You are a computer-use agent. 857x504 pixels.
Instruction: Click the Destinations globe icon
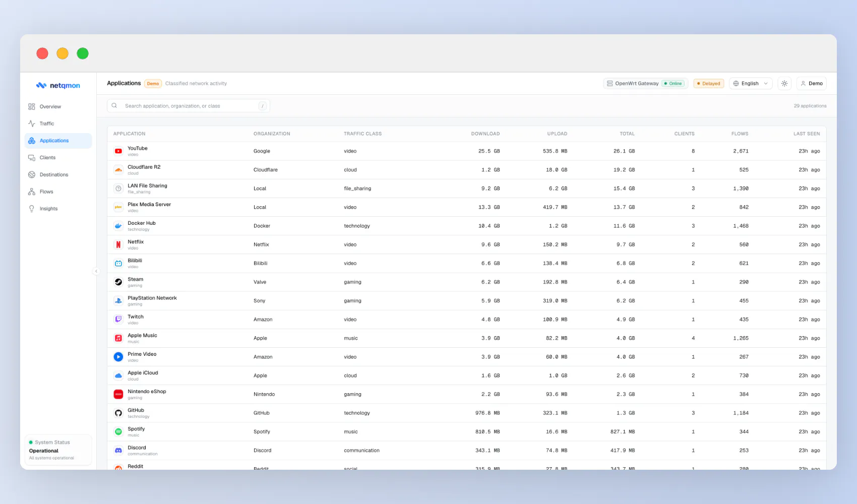pos(32,174)
